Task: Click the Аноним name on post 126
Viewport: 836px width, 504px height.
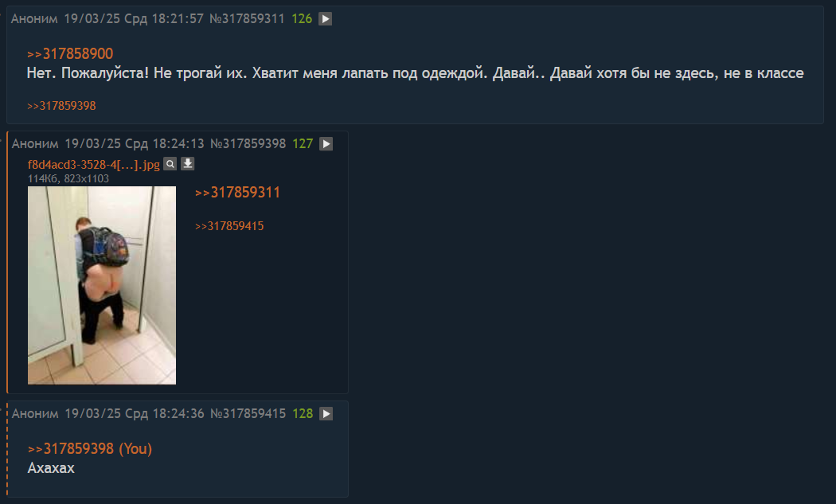Action: [34, 18]
